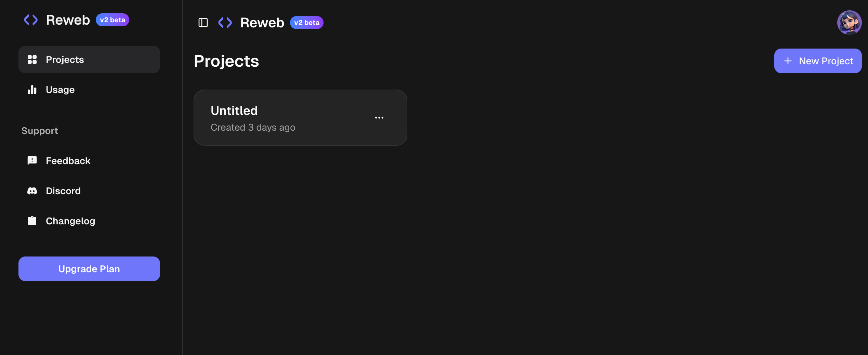Viewport: 868px width, 355px height.
Task: Open the Feedback link
Action: tap(68, 161)
